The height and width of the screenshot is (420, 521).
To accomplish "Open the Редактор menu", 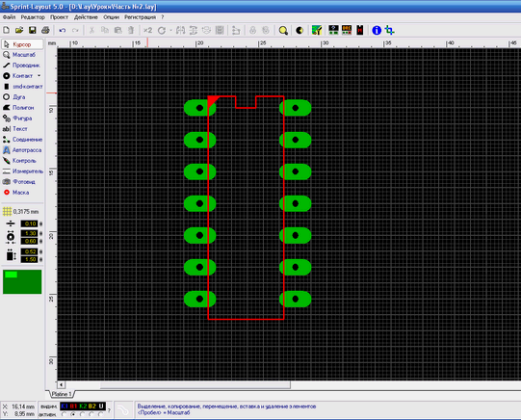I will tap(33, 17).
